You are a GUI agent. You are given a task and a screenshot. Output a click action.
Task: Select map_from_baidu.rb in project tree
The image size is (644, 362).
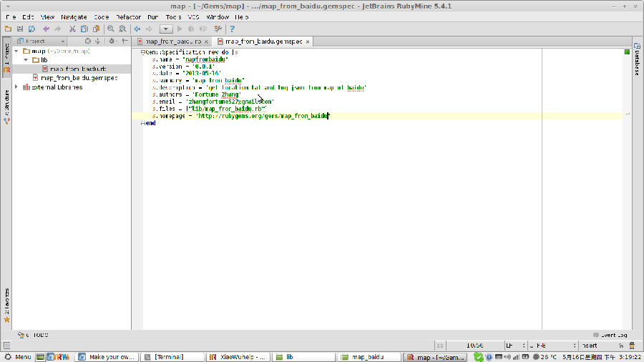coord(78,69)
